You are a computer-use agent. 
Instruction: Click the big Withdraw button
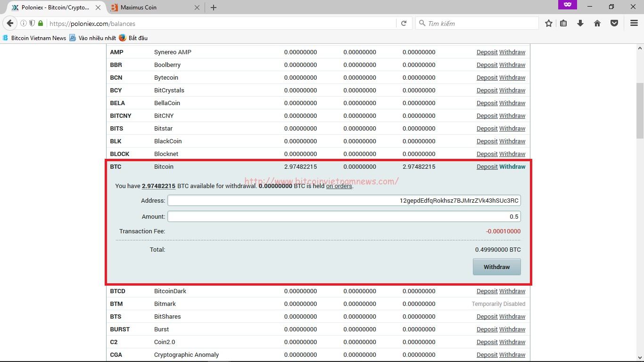click(x=497, y=267)
